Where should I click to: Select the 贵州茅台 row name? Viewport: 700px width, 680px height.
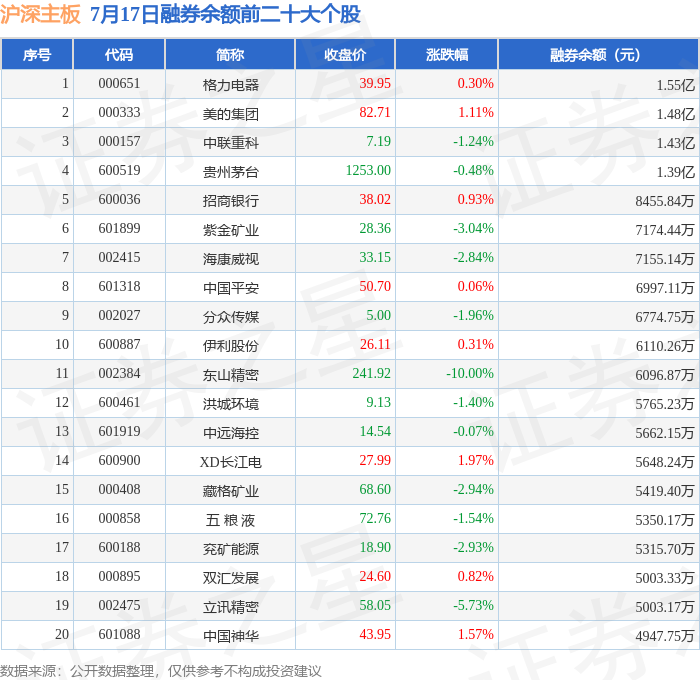pyautogui.click(x=231, y=171)
